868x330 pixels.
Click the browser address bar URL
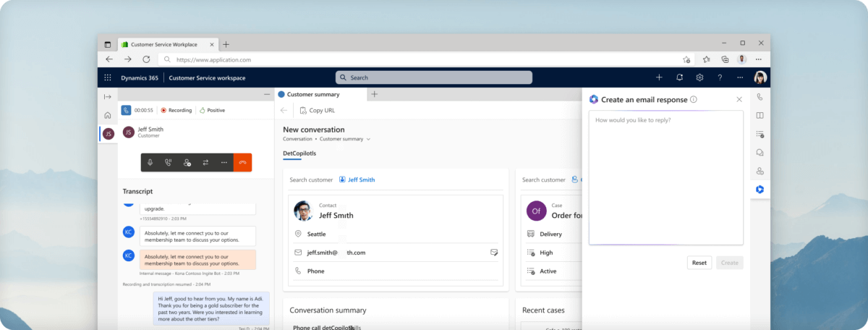point(213,59)
